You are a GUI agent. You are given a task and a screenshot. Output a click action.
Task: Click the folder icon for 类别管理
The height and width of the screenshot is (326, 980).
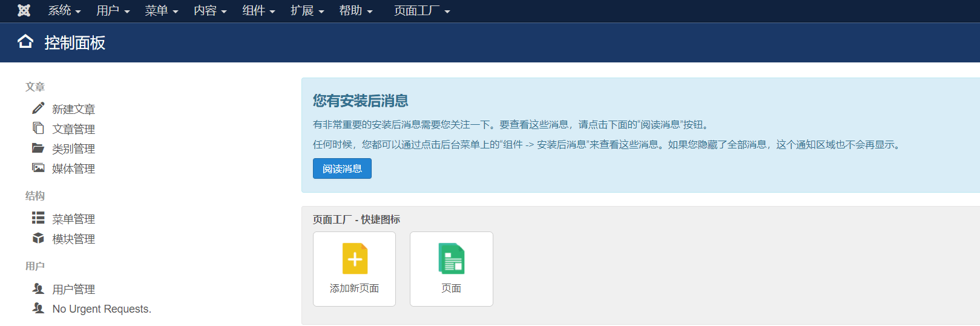click(x=38, y=148)
